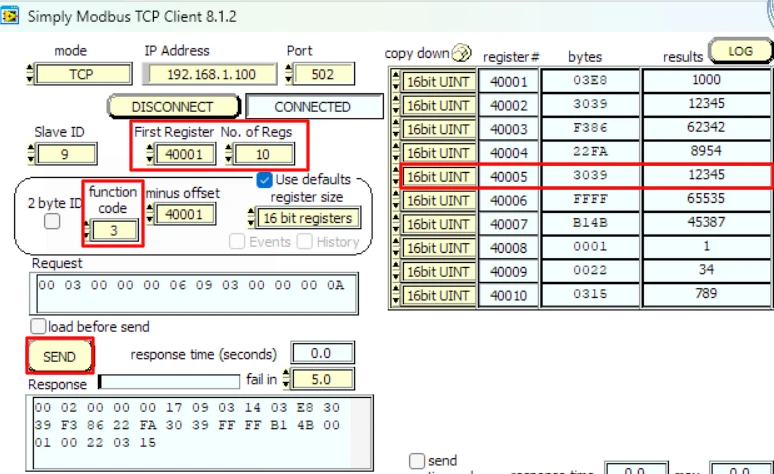This screenshot has width=774, height=474.
Task: Enable the 2 byte ID checkbox
Action: click(52, 221)
